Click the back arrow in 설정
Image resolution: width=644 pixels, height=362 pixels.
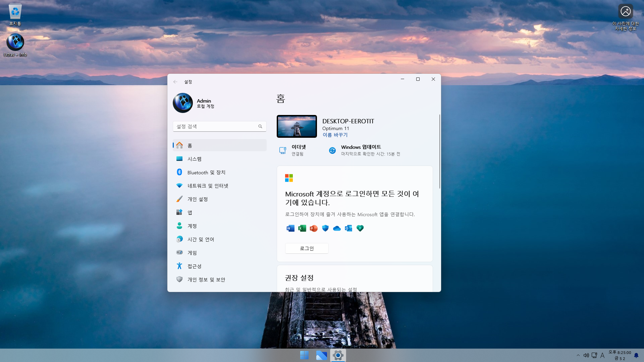175,82
